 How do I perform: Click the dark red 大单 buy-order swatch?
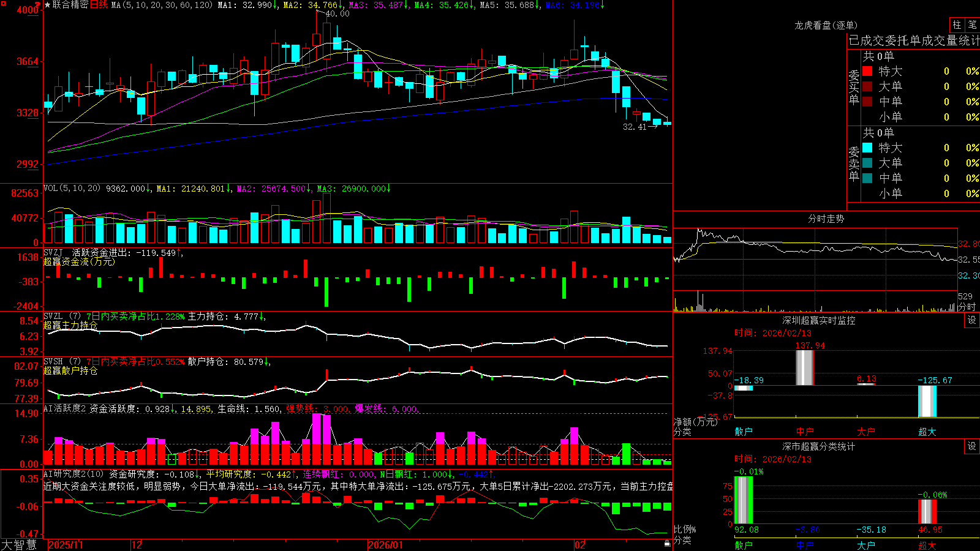(x=867, y=86)
